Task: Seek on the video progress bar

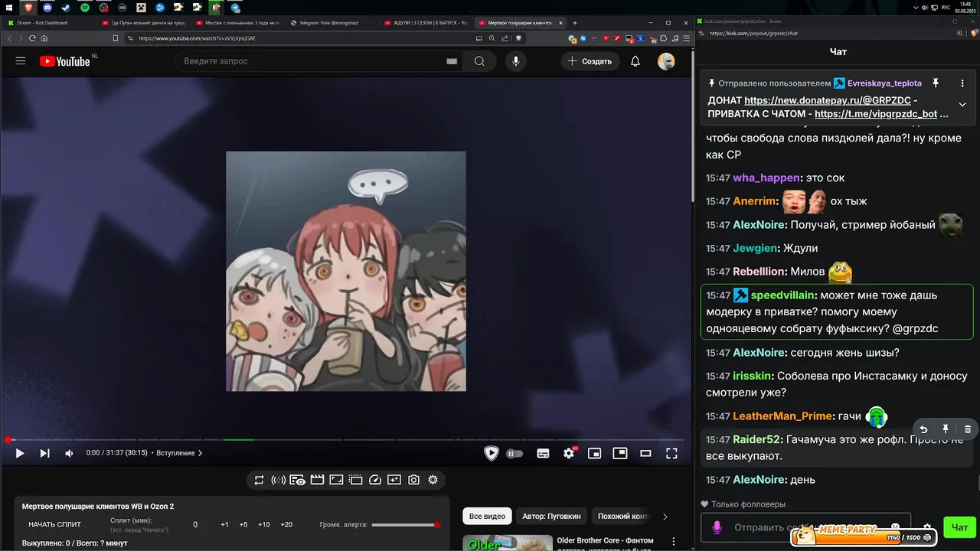Action: click(346, 440)
